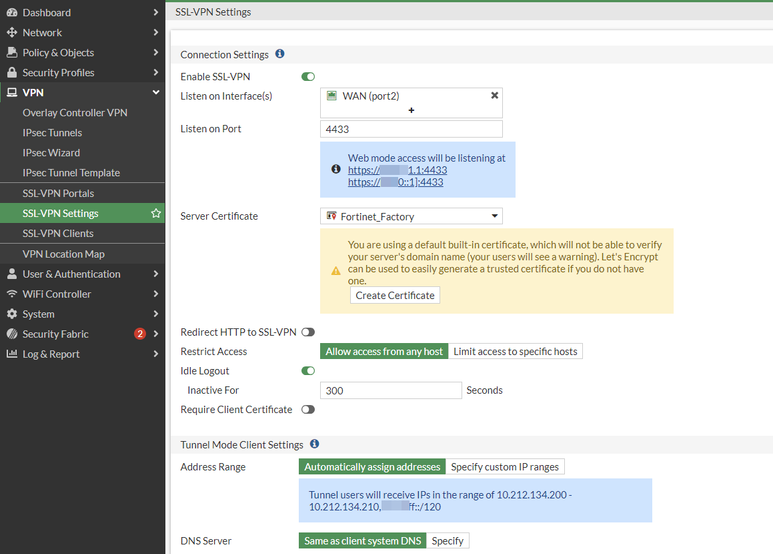Viewport: 773px width, 554px height.
Task: Click the Listen on Port field
Action: (411, 129)
